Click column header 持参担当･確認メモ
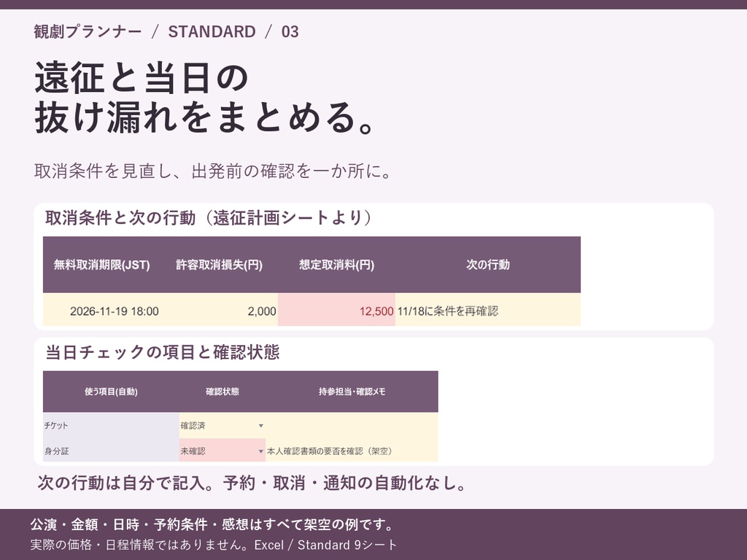 coord(352,392)
